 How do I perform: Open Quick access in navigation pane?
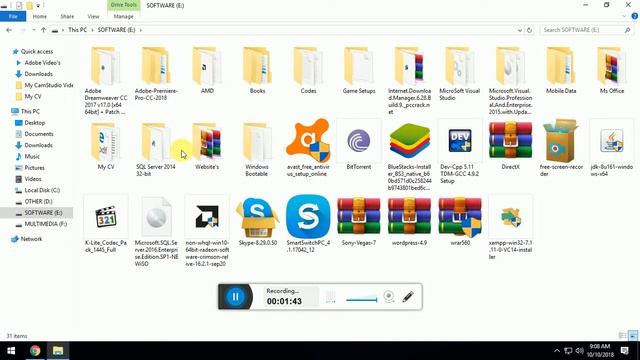point(37,51)
